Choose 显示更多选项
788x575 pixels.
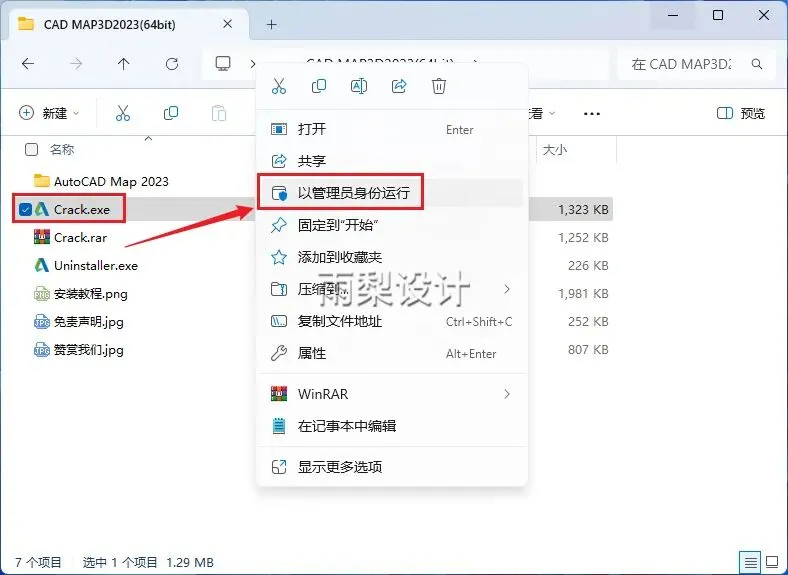(392, 467)
